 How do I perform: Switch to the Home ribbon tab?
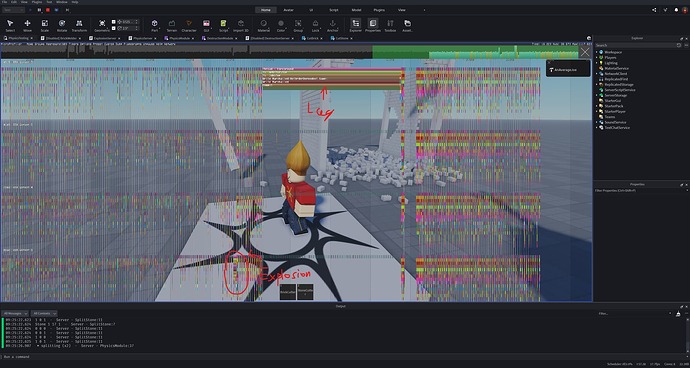266,10
